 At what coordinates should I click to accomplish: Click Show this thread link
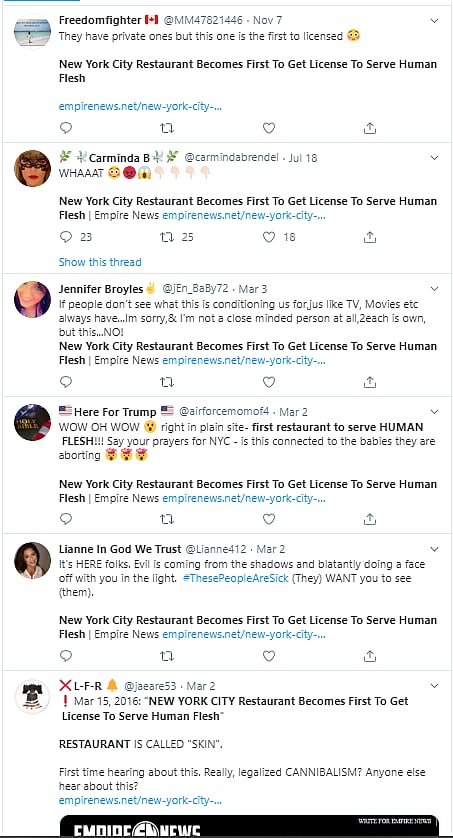click(x=100, y=262)
